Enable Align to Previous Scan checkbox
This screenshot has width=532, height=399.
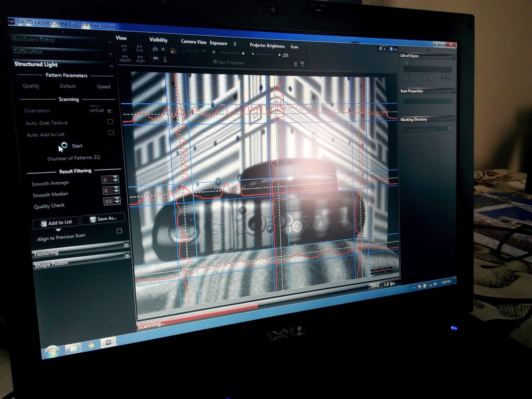[x=119, y=231]
